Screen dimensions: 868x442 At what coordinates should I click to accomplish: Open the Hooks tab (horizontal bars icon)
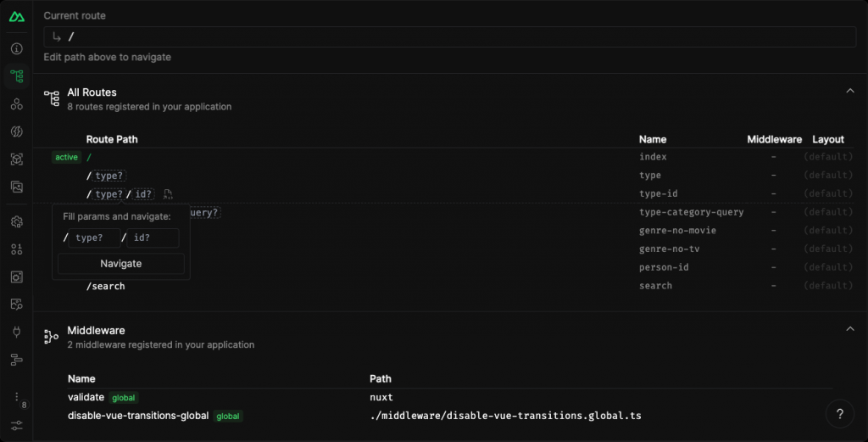(17, 360)
